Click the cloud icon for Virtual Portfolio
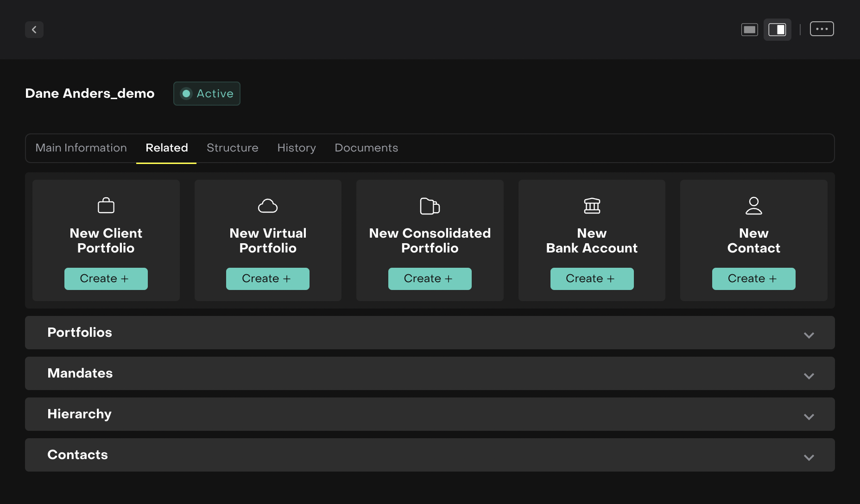 pos(268,206)
